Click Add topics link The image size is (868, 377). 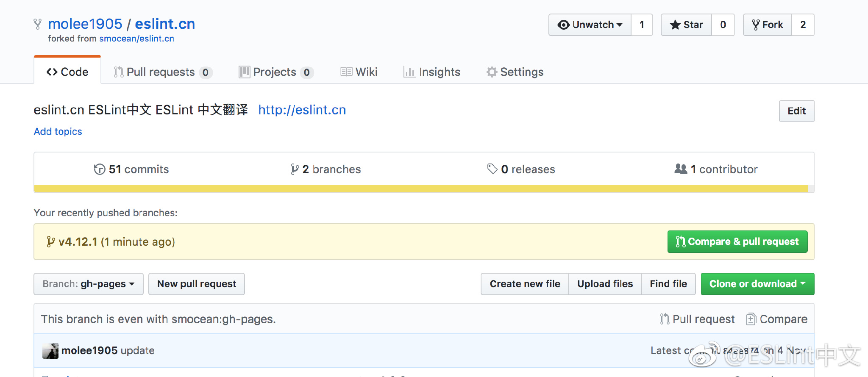pos(58,131)
